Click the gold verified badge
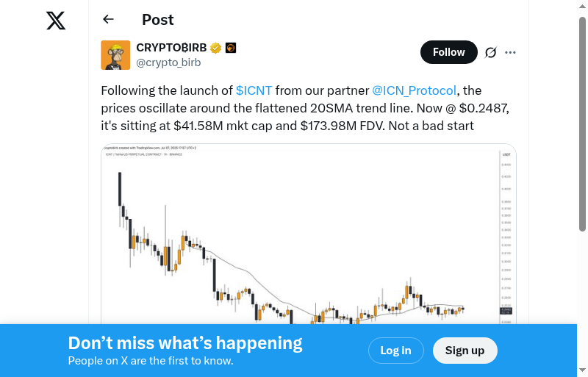This screenshot has height=377, width=588. click(216, 49)
